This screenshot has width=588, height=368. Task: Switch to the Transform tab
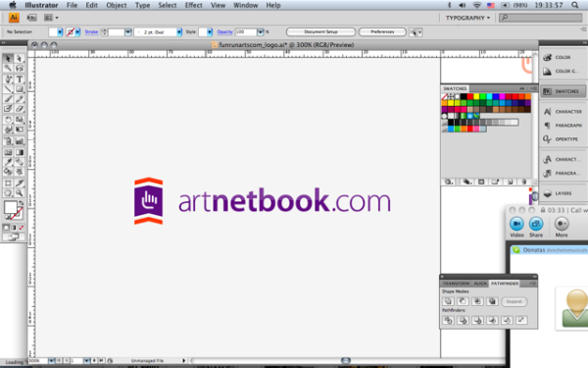click(x=456, y=284)
